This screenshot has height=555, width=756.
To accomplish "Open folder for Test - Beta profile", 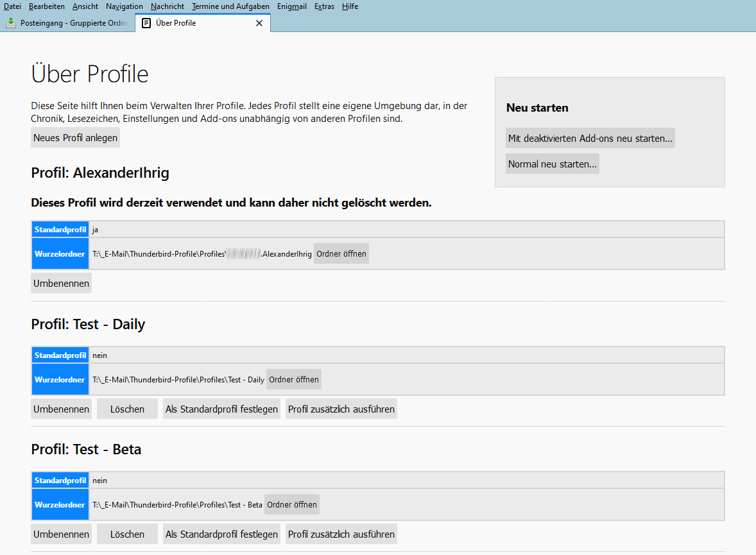I will [291, 504].
